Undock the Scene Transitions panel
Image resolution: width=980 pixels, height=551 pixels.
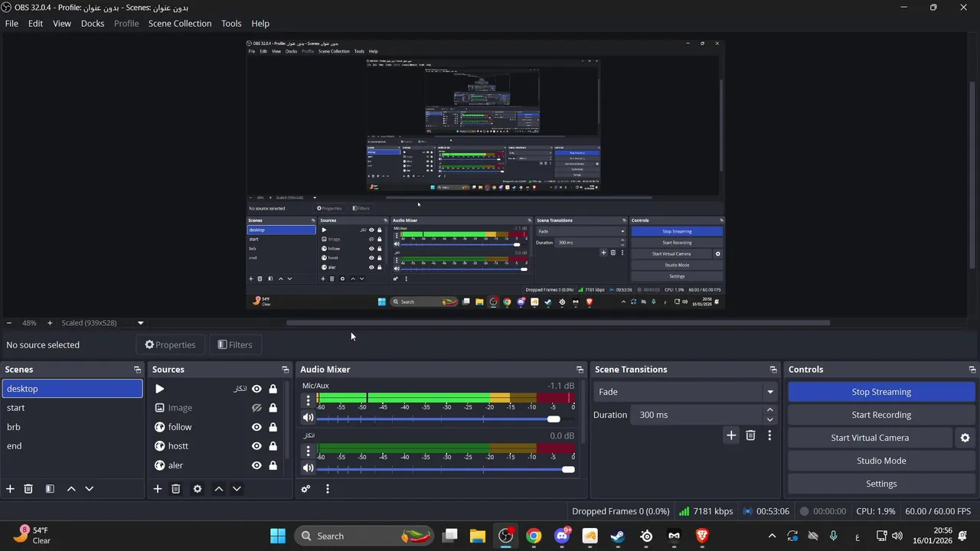click(x=773, y=370)
